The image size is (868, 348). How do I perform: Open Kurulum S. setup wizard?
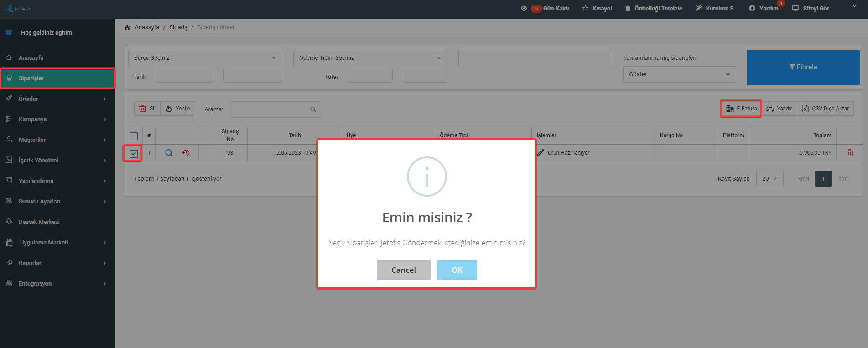coord(715,9)
